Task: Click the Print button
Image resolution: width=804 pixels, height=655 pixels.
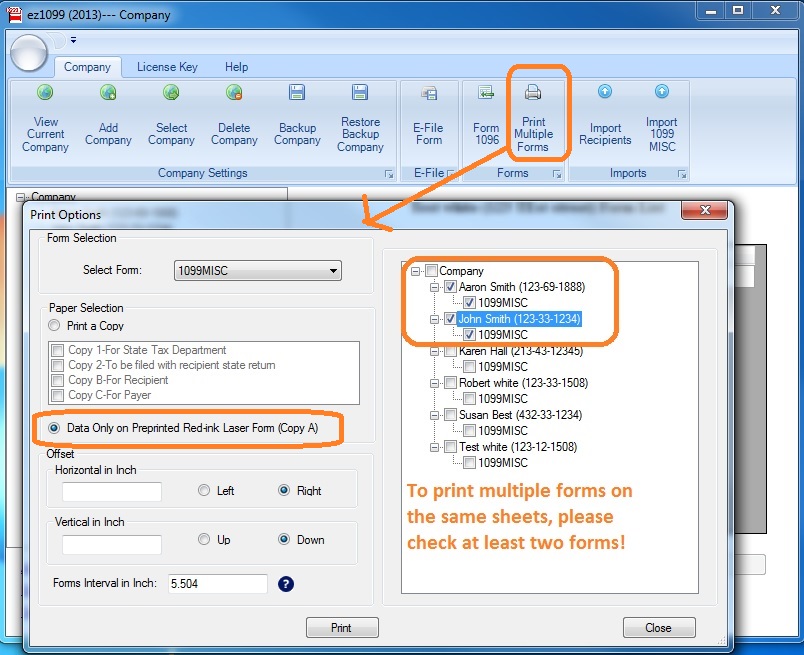Action: click(x=342, y=628)
